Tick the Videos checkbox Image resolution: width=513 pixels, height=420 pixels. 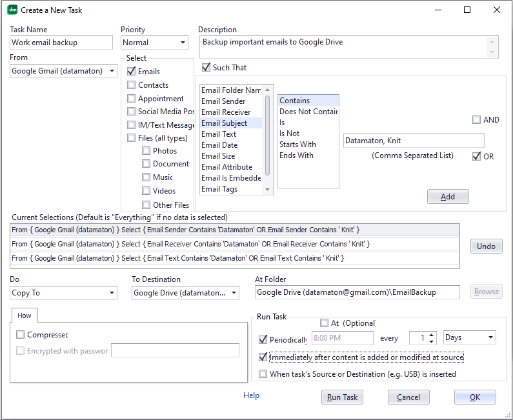click(x=146, y=191)
